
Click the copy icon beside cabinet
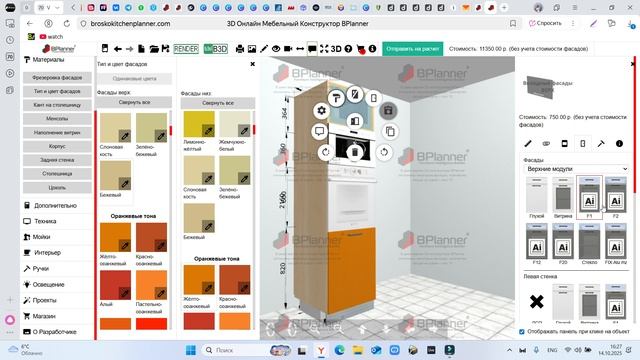[390, 131]
